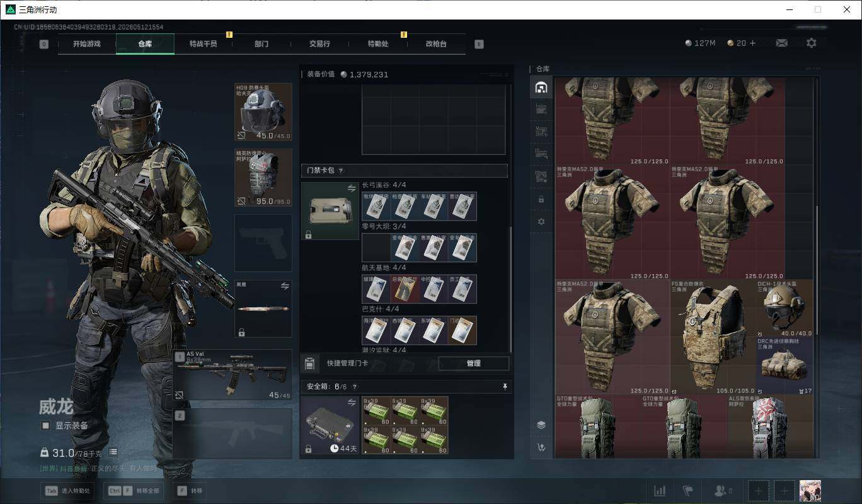This screenshot has width=862, height=504.
Task: Click the equipment panel scrollbar
Action: 510,290
